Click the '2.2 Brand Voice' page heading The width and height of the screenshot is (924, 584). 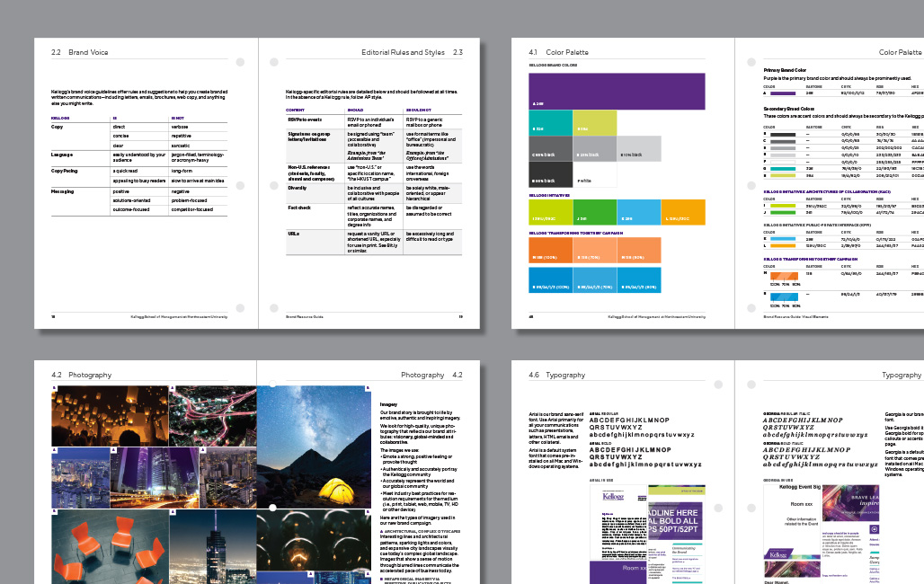pos(80,52)
